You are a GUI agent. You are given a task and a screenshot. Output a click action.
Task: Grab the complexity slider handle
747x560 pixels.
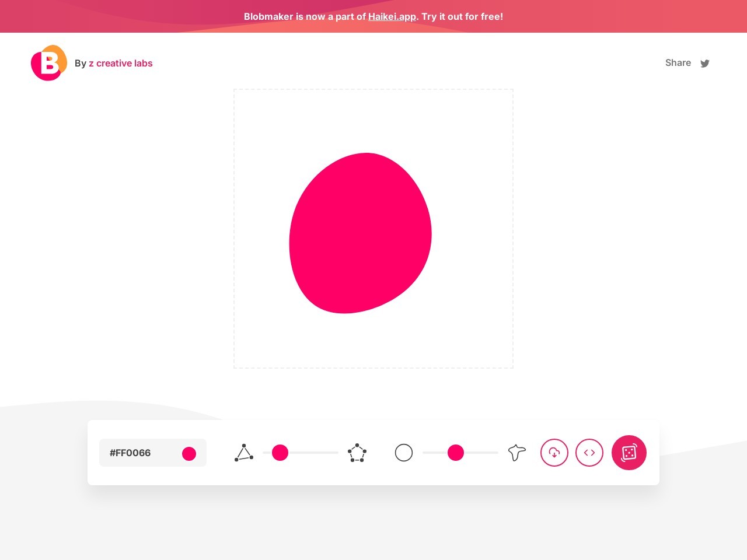tap(280, 453)
